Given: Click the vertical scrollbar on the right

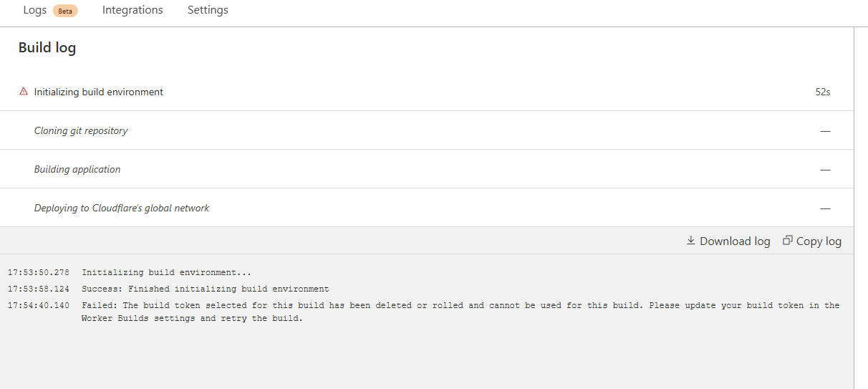Looking at the screenshot, I should (861, 208).
